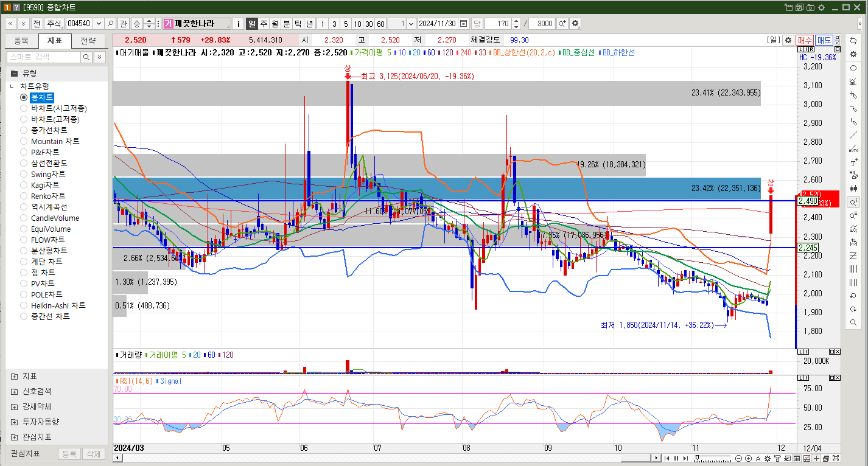Select the 60 period preset button

pyautogui.click(x=380, y=24)
